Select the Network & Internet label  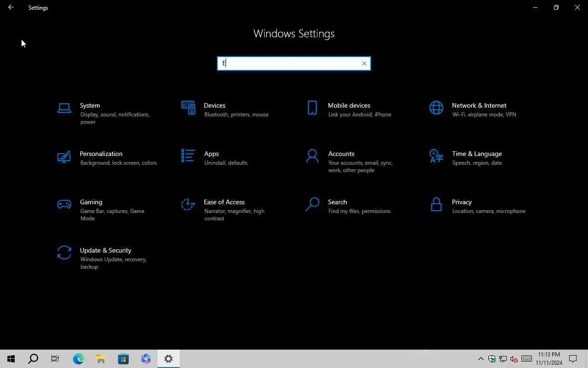(479, 105)
